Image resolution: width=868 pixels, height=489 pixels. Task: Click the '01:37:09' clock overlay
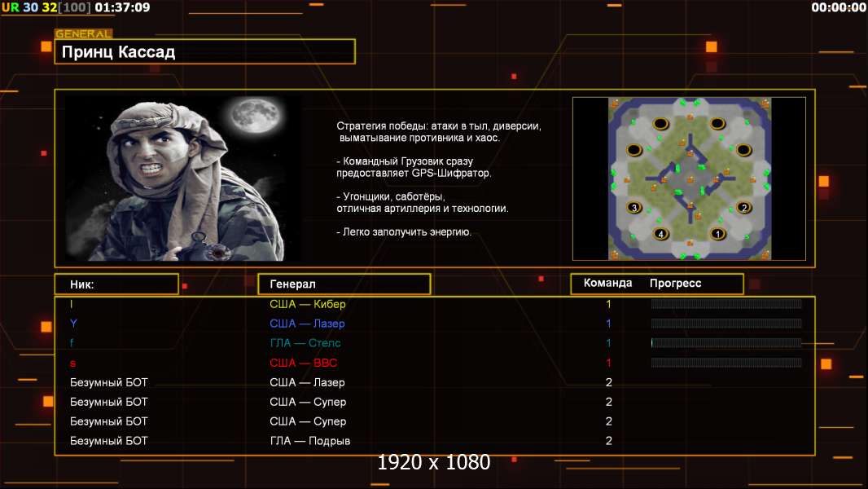click(x=122, y=8)
